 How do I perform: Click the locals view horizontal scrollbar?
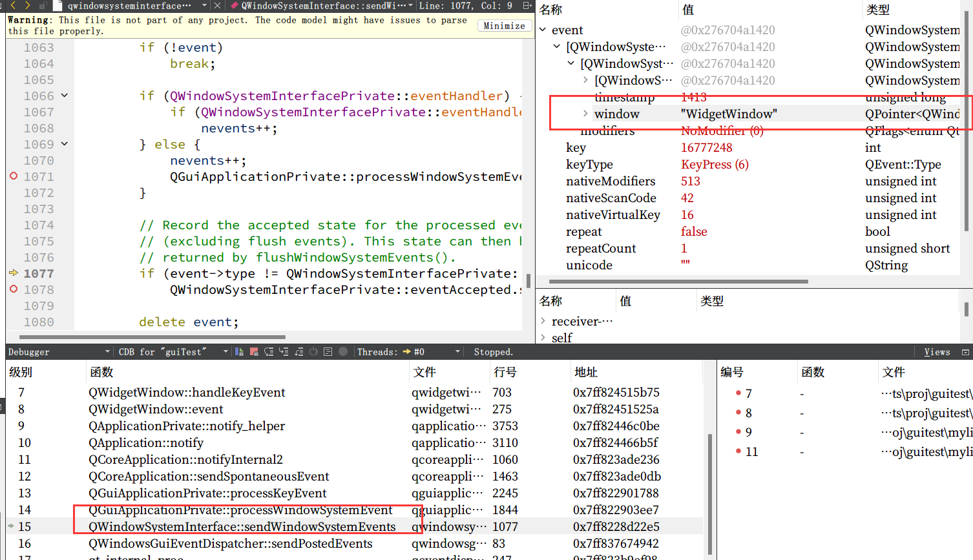point(678,282)
